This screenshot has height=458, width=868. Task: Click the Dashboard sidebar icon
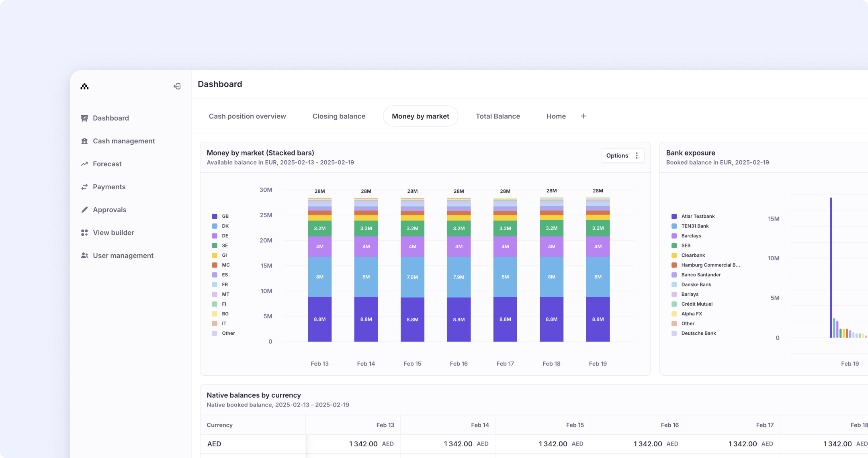84,118
